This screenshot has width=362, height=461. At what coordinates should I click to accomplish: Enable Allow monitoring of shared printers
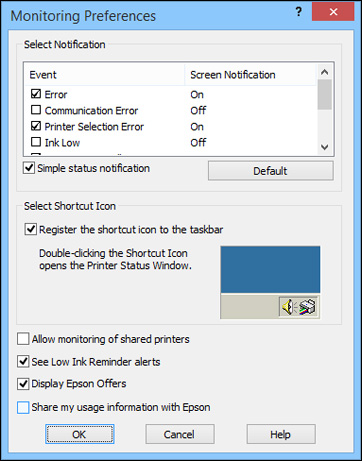click(23, 339)
